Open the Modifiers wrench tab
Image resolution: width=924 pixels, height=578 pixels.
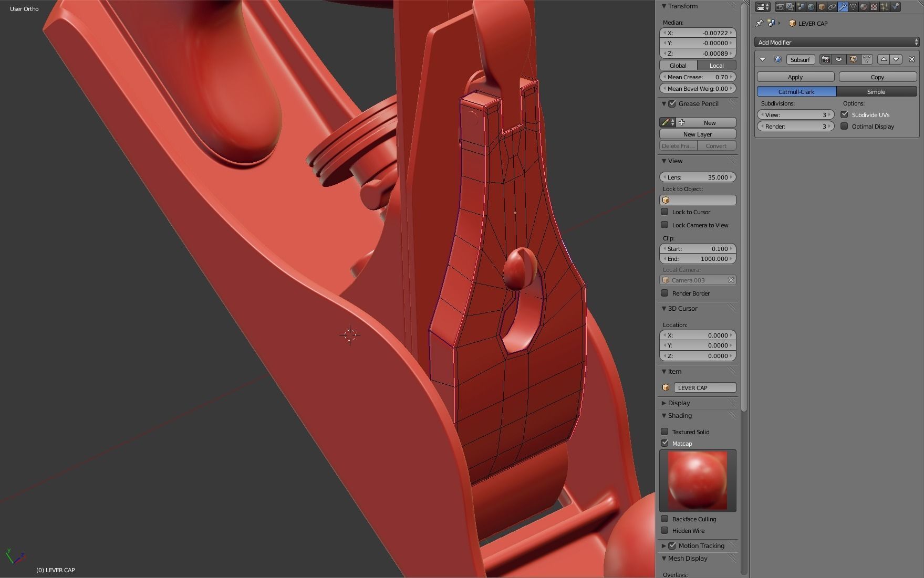[843, 7]
